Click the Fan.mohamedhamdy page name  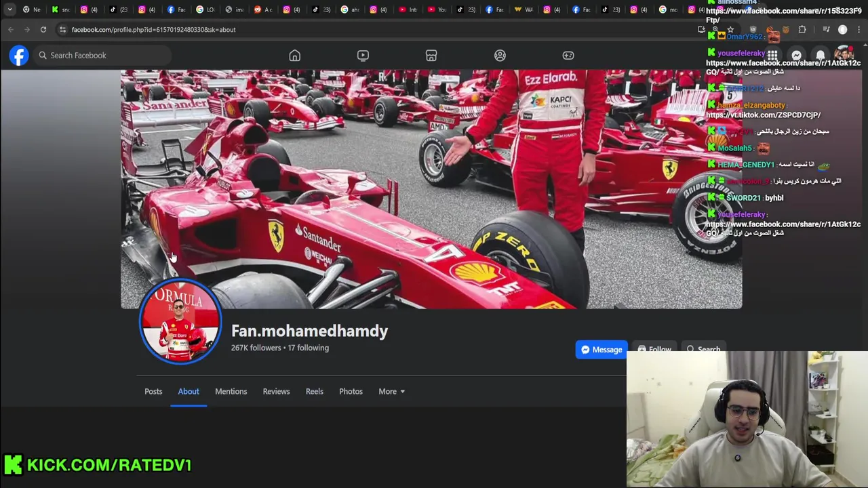309,331
